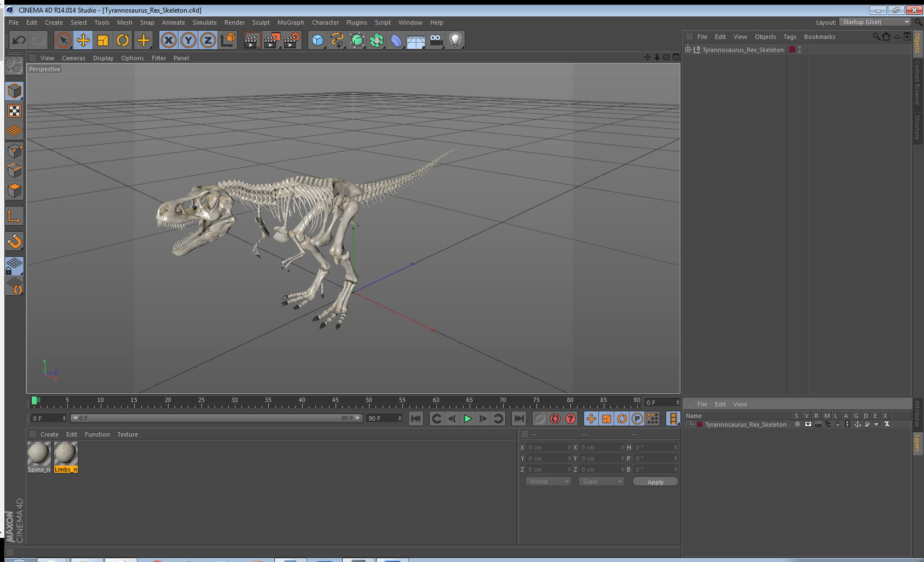The height and width of the screenshot is (562, 924).
Task: Switch coordinate system icon
Action: point(228,40)
